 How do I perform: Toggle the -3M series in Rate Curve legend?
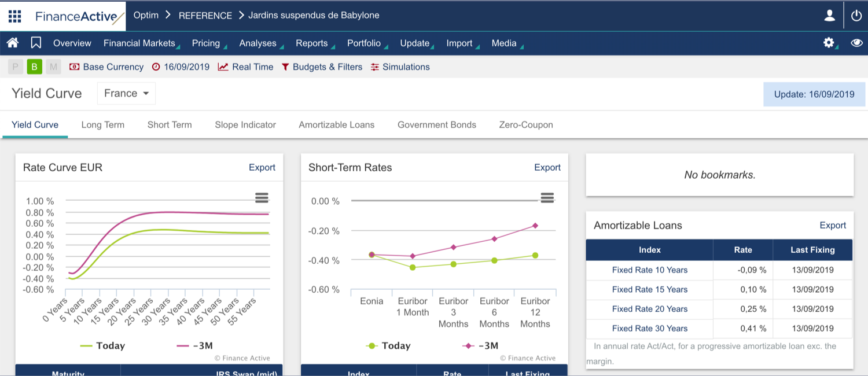(x=196, y=346)
